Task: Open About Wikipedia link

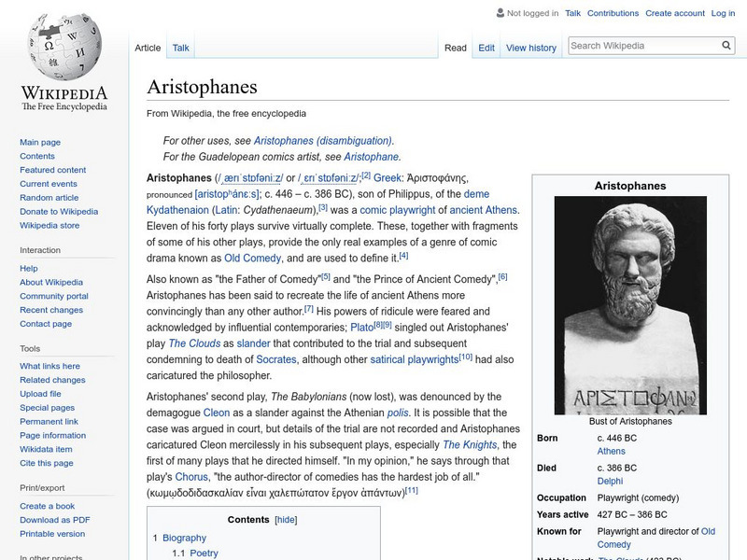Action: pyautogui.click(x=51, y=282)
